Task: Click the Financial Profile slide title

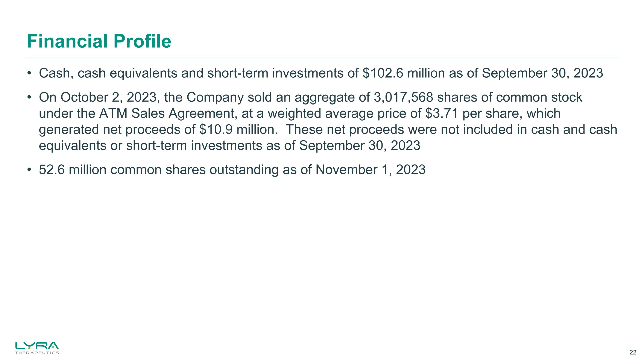Action: (x=99, y=41)
